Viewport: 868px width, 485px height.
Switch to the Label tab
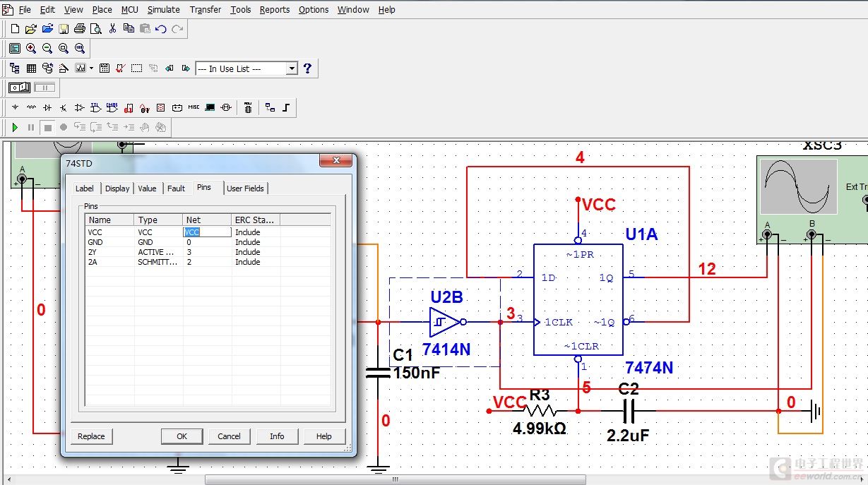[x=85, y=188]
